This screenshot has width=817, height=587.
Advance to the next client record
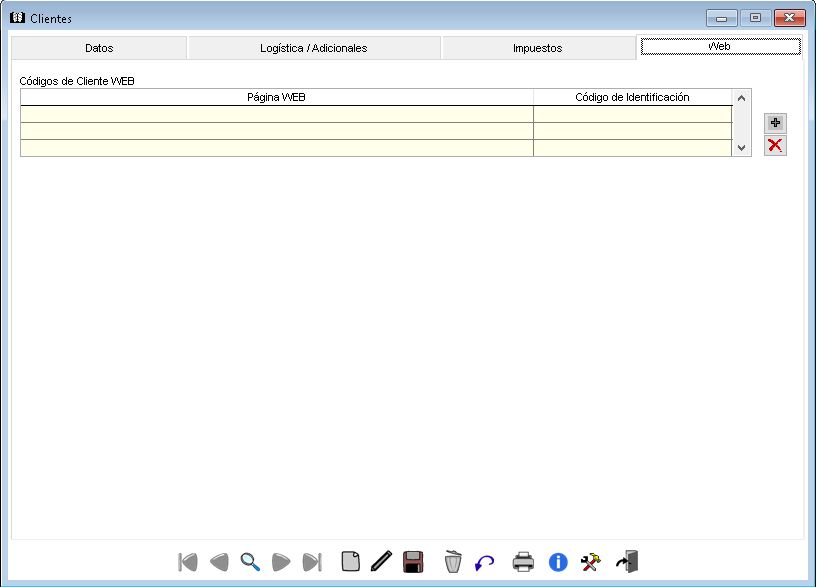[x=281, y=562]
